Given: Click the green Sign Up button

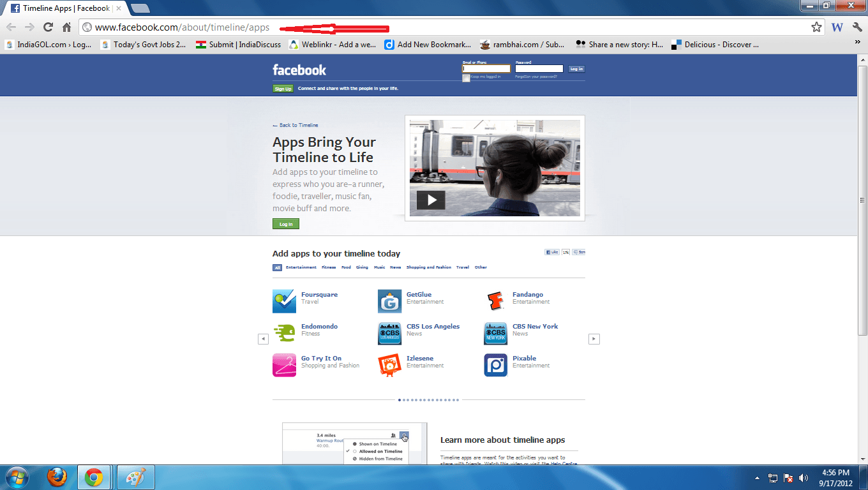Looking at the screenshot, I should click(x=283, y=88).
